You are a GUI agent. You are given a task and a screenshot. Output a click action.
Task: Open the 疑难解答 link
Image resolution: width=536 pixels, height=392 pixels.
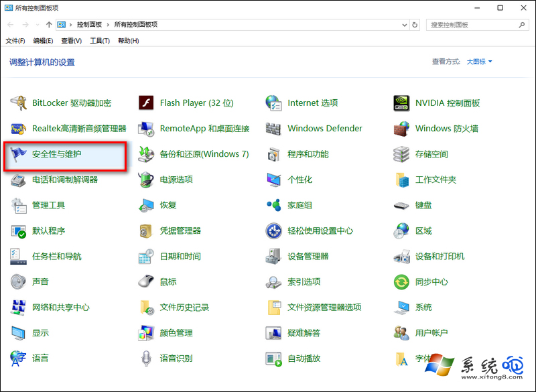pos(304,333)
